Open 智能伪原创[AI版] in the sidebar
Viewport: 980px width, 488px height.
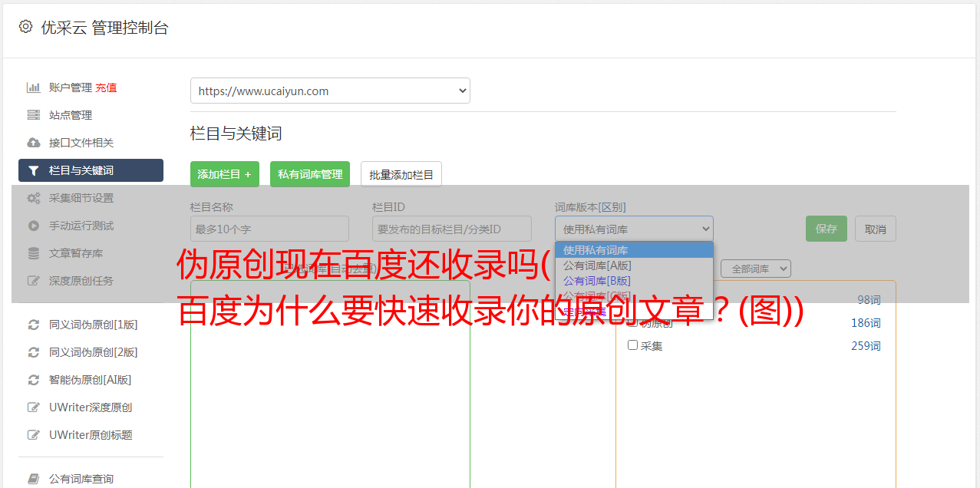coord(91,380)
